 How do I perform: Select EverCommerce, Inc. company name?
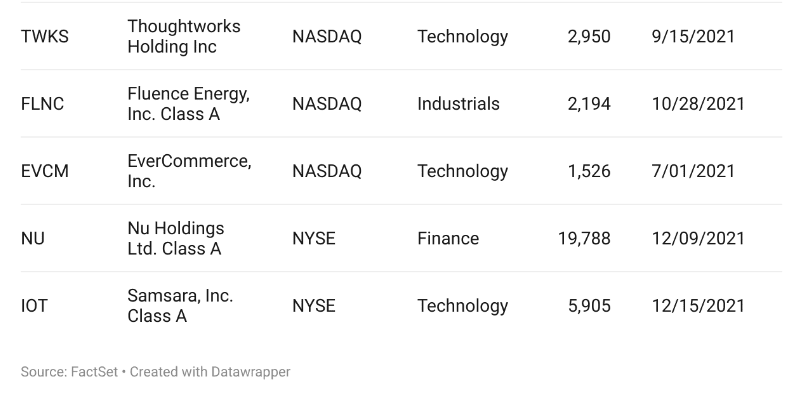pyautogui.click(x=190, y=171)
